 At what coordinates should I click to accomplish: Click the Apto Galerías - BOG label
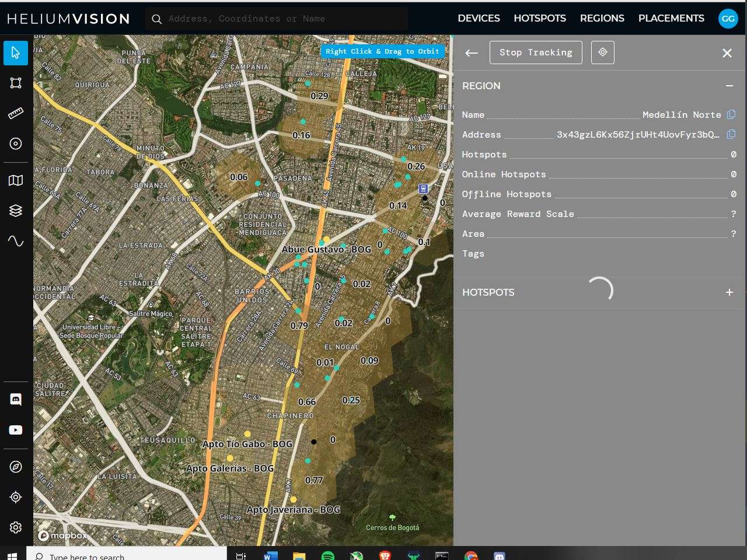(x=230, y=468)
